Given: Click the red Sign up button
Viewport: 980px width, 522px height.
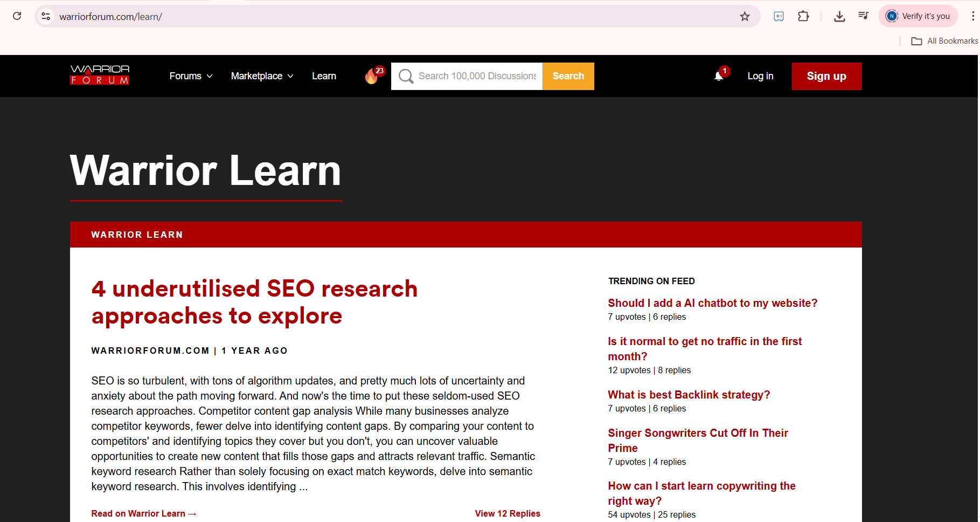Looking at the screenshot, I should [826, 76].
